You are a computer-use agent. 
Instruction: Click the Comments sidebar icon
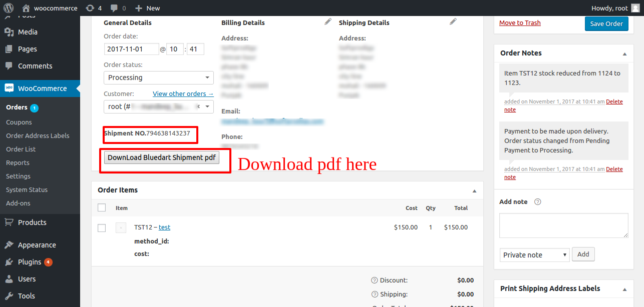coord(9,66)
